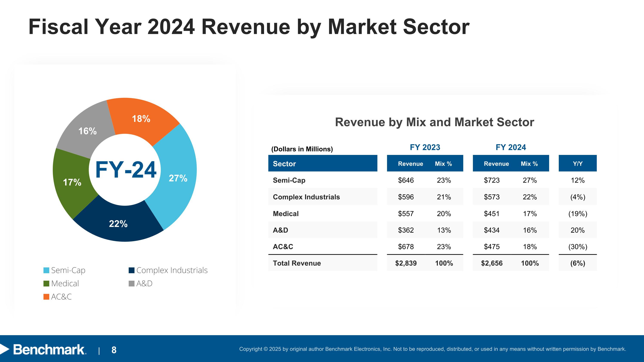Click the (19%) Medical Y/Y value
The height and width of the screenshot is (362, 644).
coord(577,214)
